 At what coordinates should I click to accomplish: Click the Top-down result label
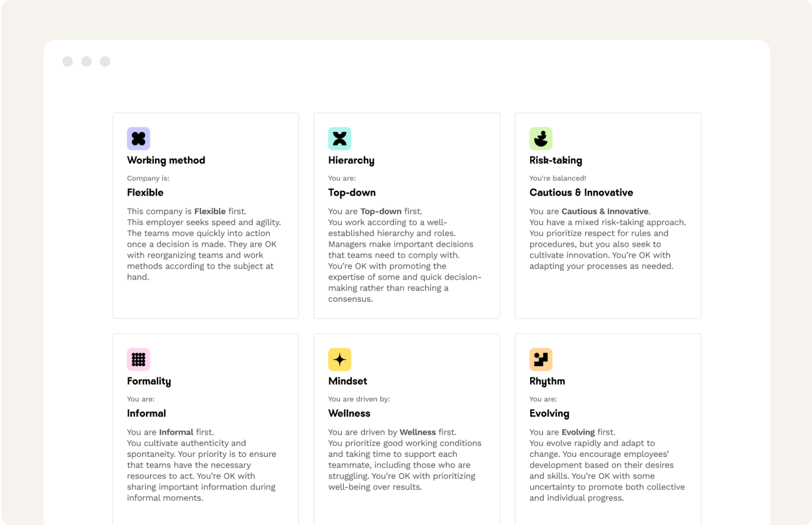click(352, 193)
